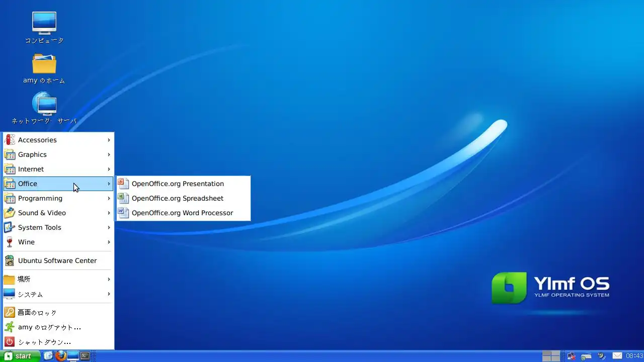Launch OpenOffice.org Spreadsheet
The height and width of the screenshot is (362, 644).
183,198
